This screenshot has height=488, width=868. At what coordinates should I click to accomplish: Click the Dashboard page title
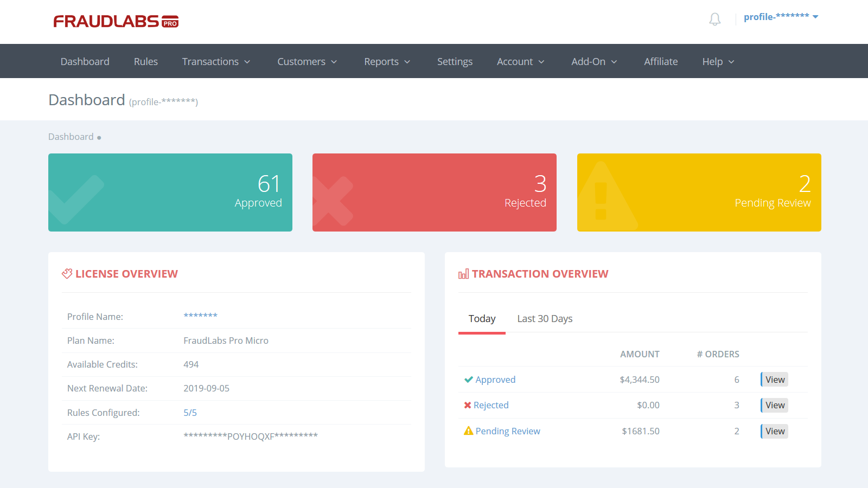click(87, 100)
